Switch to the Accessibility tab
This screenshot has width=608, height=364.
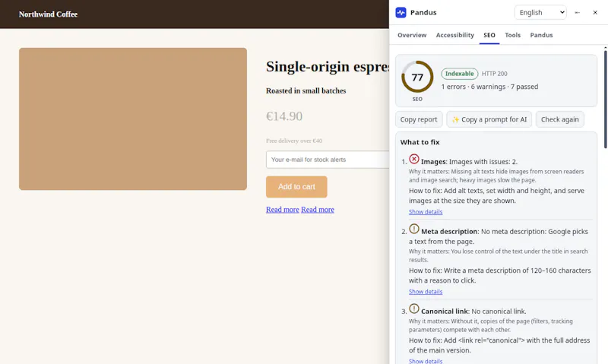[x=454, y=35]
